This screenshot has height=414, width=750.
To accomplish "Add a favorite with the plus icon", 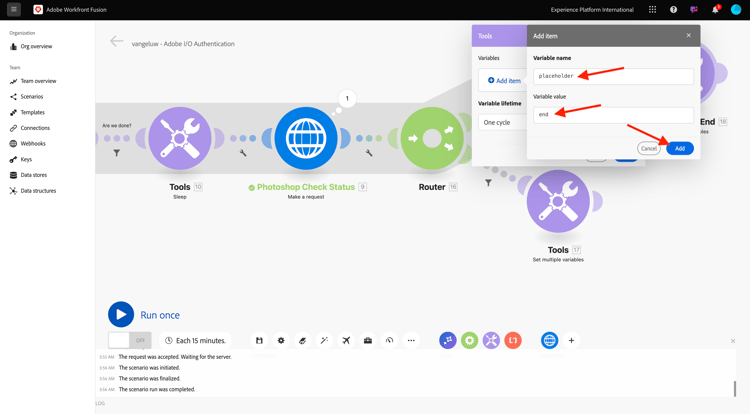I will click(x=571, y=340).
